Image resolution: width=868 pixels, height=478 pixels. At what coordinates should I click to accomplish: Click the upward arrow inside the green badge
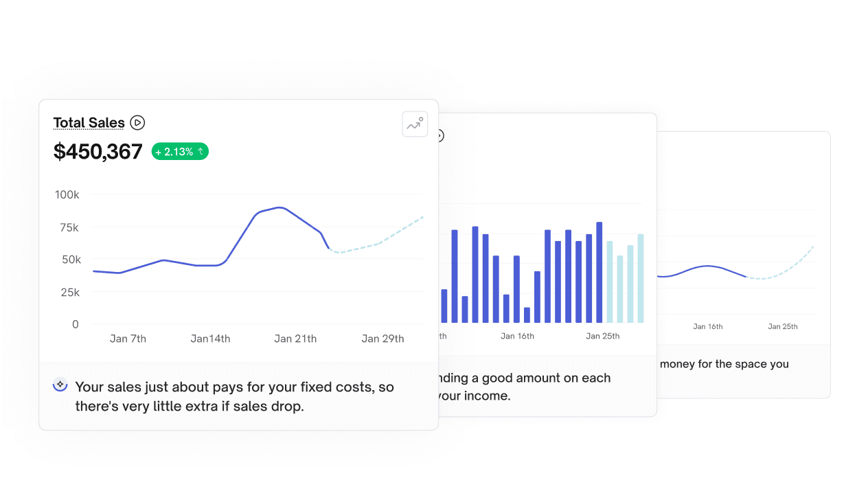199,151
